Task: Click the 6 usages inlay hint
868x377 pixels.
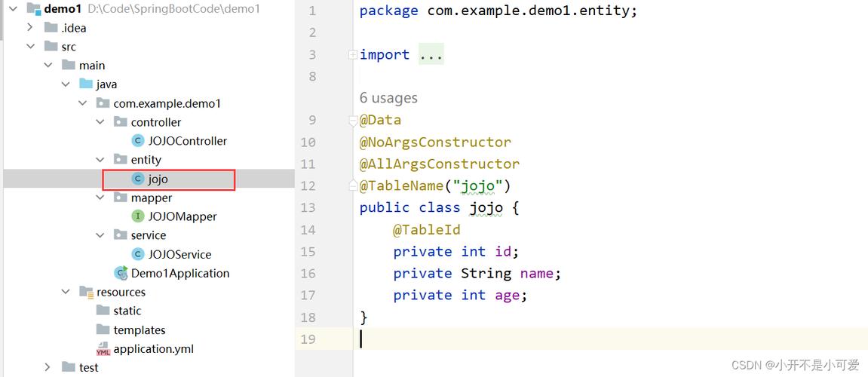Action: click(388, 98)
